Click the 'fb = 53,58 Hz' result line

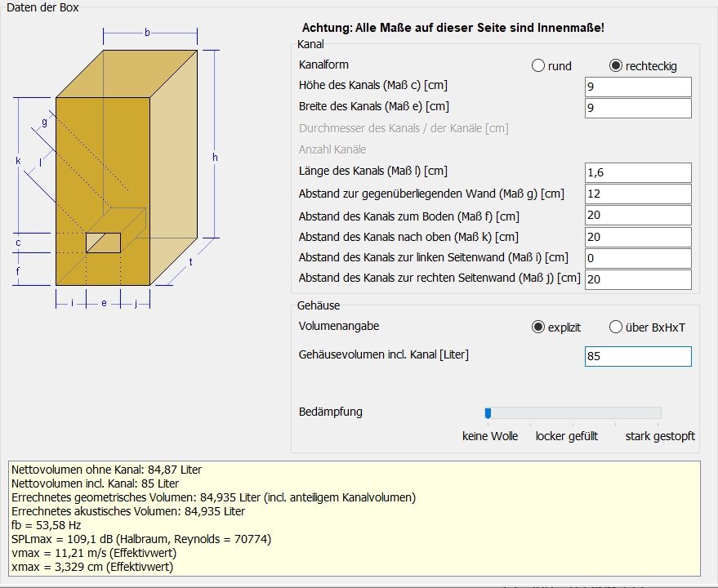pos(47,525)
